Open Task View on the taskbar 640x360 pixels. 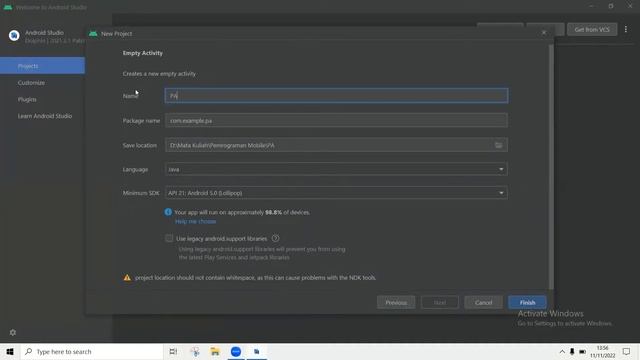tap(173, 351)
